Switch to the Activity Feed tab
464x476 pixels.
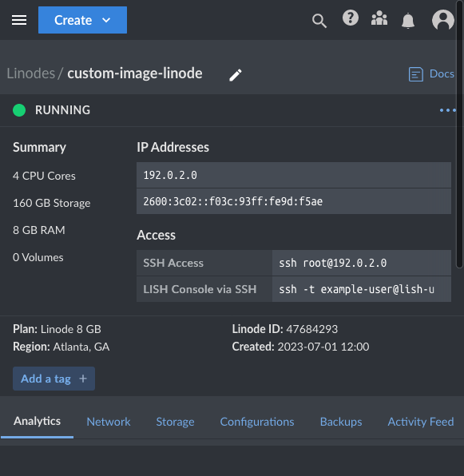[421, 422]
